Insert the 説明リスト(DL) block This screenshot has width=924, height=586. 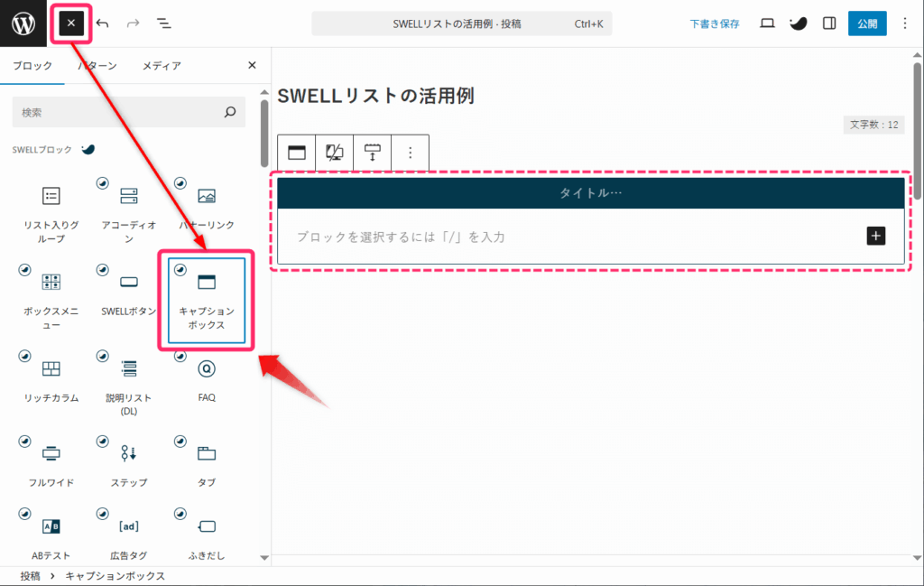tap(128, 386)
